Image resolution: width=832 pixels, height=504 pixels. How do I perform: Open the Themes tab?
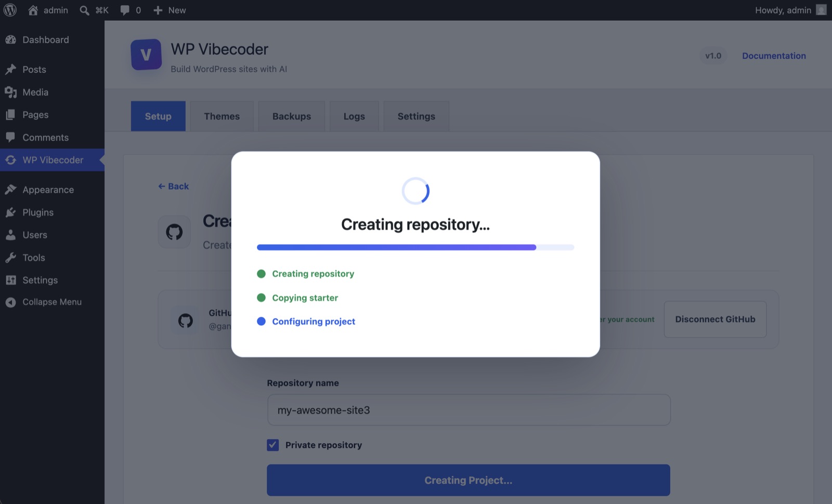222,116
